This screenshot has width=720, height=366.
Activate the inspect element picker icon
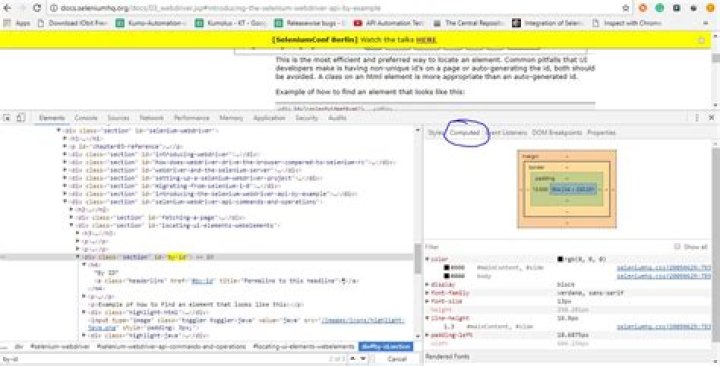point(7,118)
